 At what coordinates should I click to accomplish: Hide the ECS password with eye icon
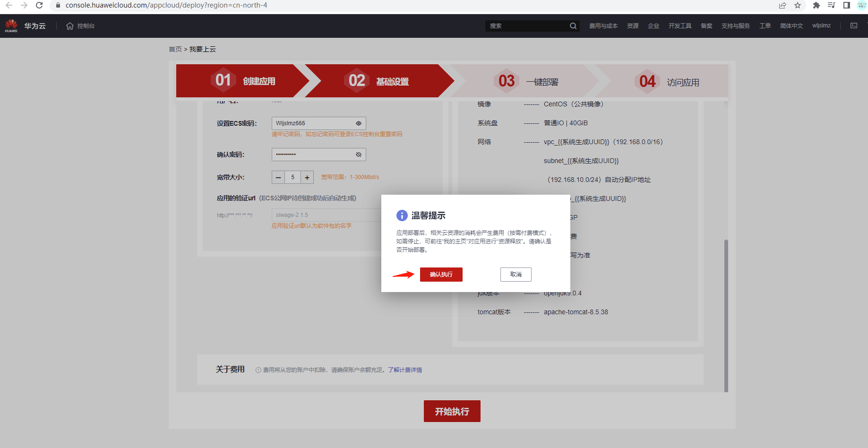pos(359,123)
